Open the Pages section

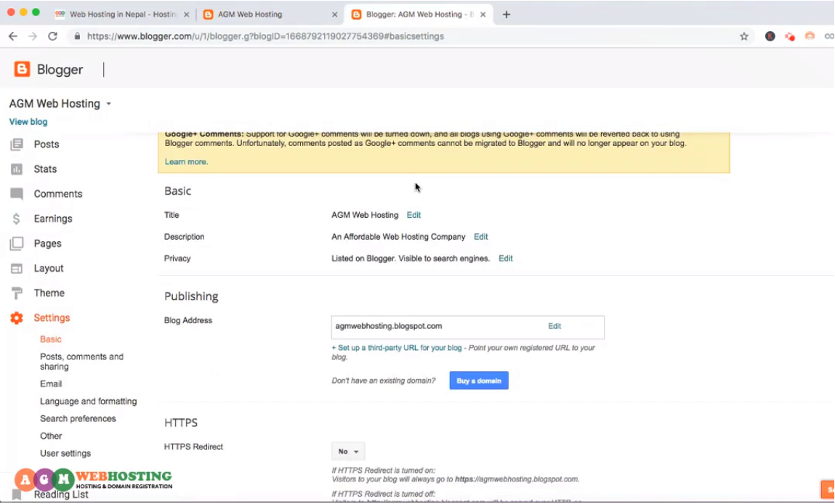tap(49, 243)
